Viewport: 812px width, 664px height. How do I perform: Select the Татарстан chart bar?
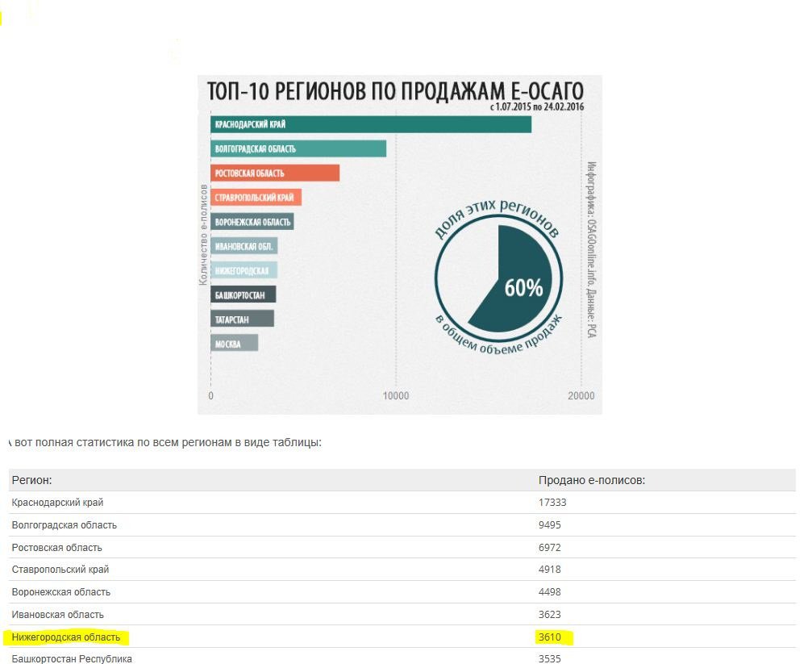243,319
